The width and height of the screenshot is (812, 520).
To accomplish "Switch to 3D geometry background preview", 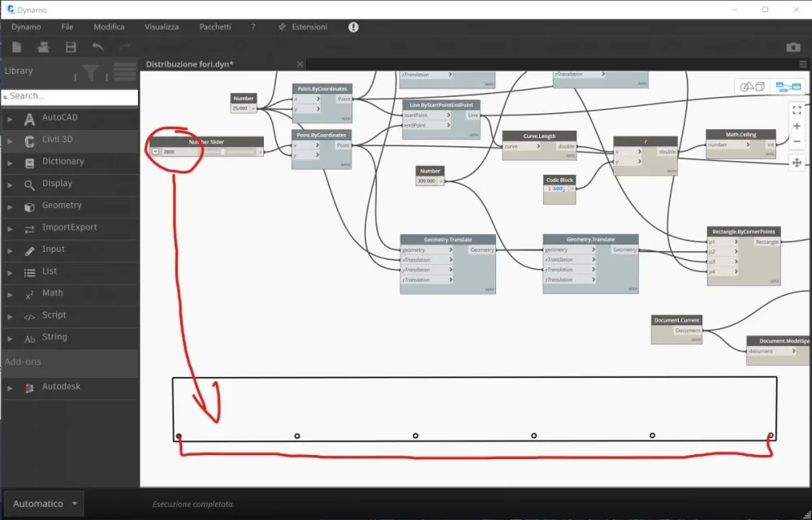I will pos(752,87).
